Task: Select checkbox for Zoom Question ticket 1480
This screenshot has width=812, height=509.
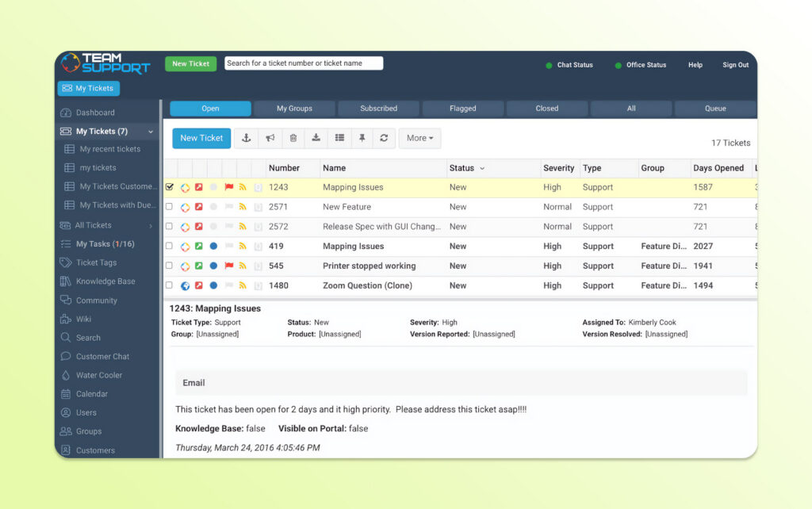Action: click(169, 285)
